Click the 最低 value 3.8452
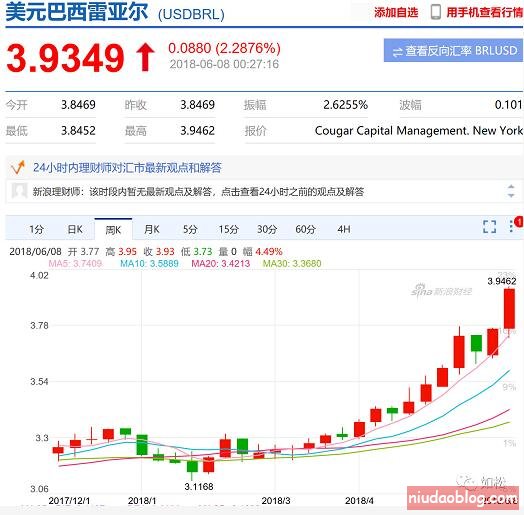This screenshot has height=515, width=524. coord(78,130)
